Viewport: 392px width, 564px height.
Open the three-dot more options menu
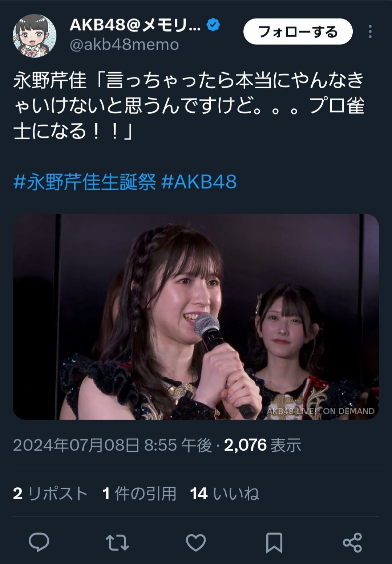click(x=370, y=32)
